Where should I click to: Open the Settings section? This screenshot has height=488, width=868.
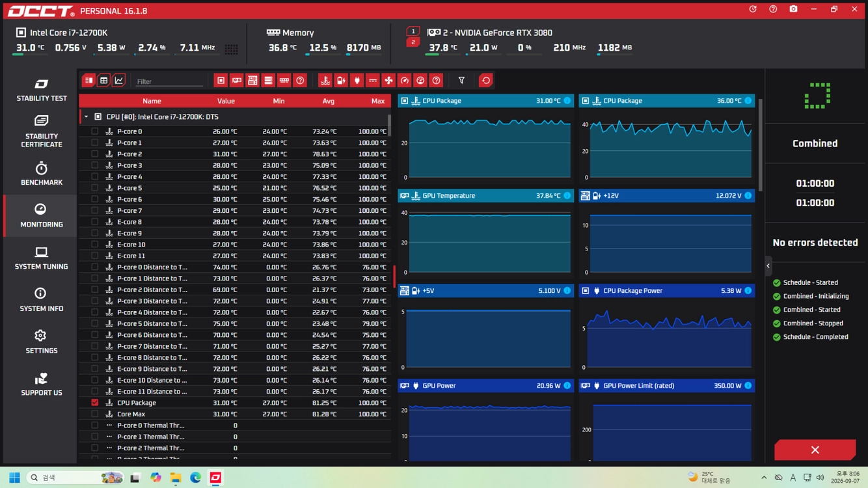pyautogui.click(x=42, y=342)
